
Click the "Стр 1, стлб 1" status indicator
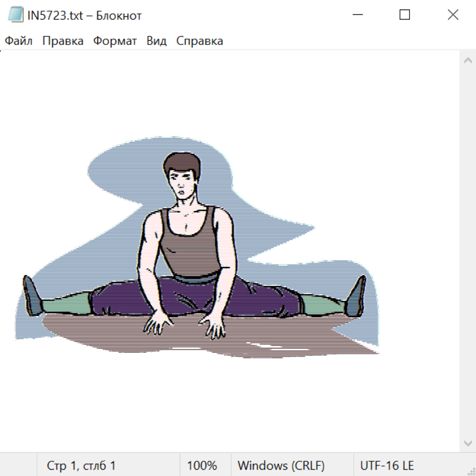81,466
